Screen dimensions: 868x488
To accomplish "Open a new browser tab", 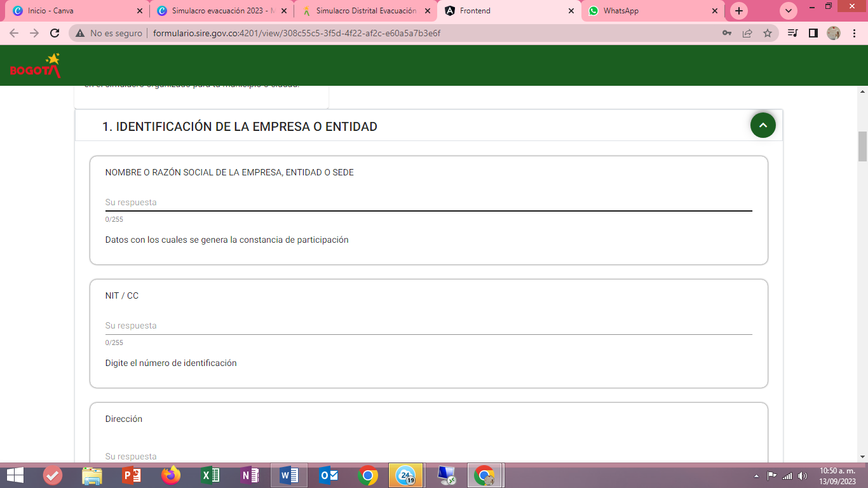I will pos(738,11).
